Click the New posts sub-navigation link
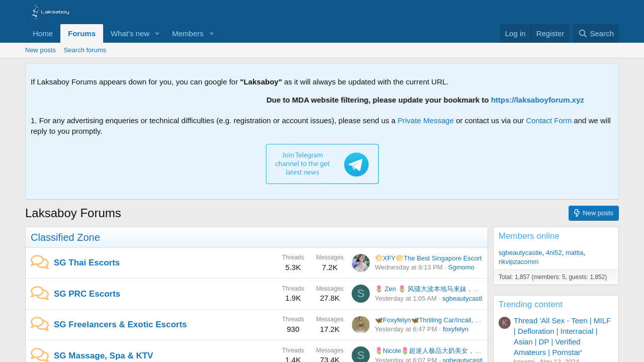Viewport: 644px width, 362px height. tap(40, 50)
